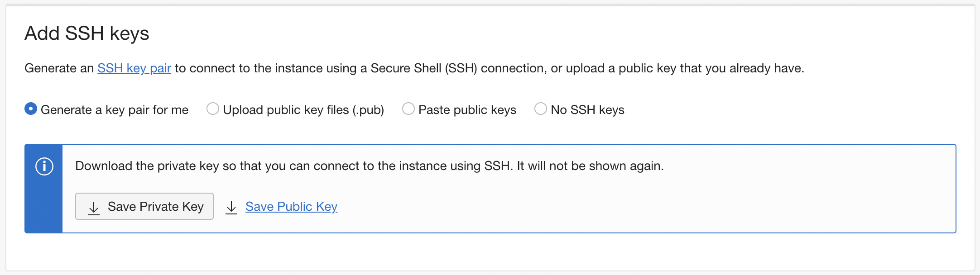
Task: Click the private key download notice text
Action: point(369,166)
